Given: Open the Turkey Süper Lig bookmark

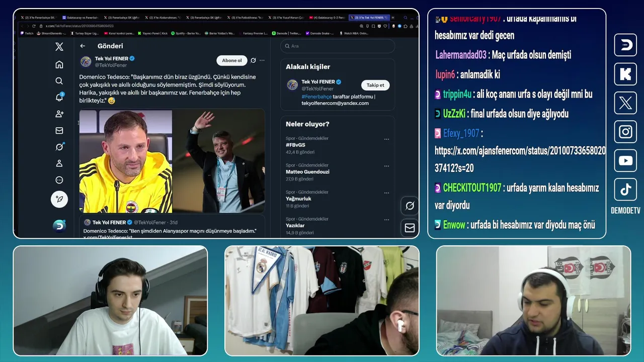Looking at the screenshot, I should pyautogui.click(x=84, y=33).
